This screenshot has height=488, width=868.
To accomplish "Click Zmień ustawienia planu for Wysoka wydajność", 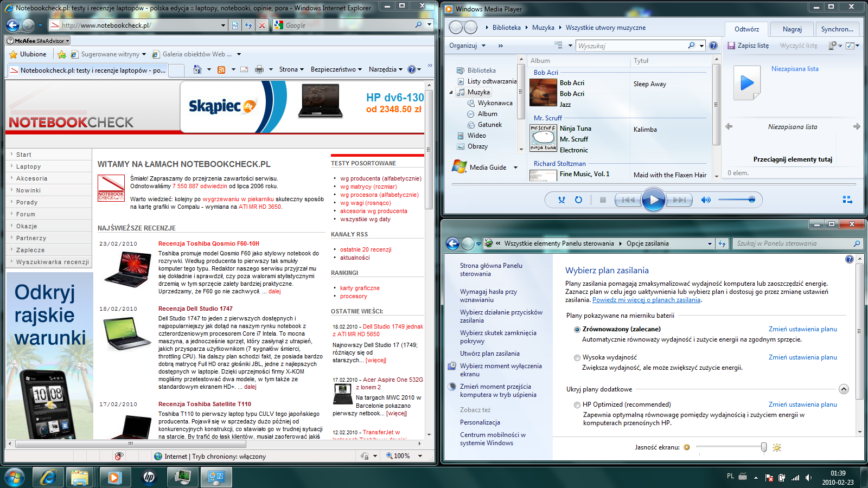I will (802, 357).
